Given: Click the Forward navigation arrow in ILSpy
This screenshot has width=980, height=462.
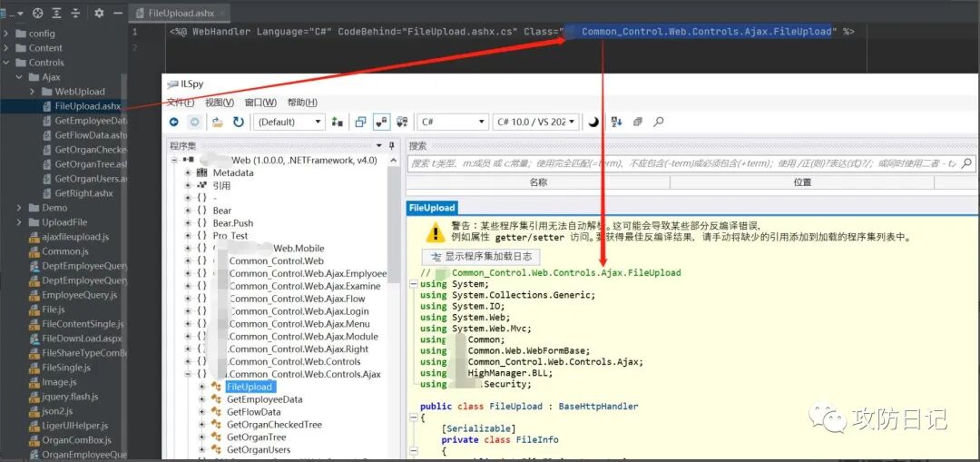Looking at the screenshot, I should (x=194, y=122).
